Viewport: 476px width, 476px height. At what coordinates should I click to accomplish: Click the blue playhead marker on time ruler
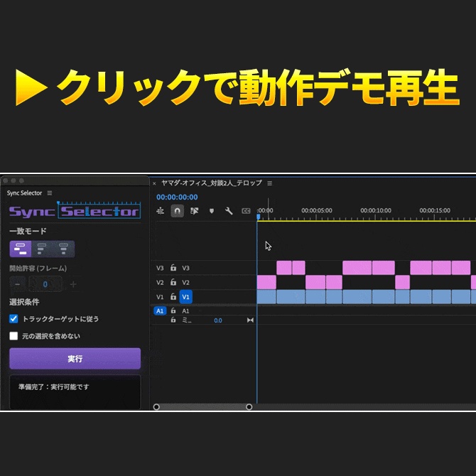click(x=259, y=217)
